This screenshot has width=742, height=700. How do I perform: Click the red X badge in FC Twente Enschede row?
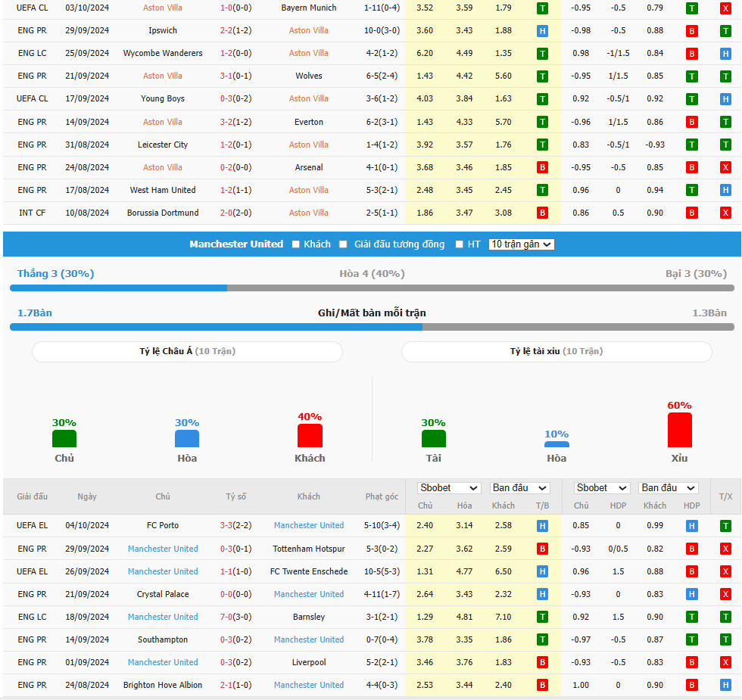point(725,571)
